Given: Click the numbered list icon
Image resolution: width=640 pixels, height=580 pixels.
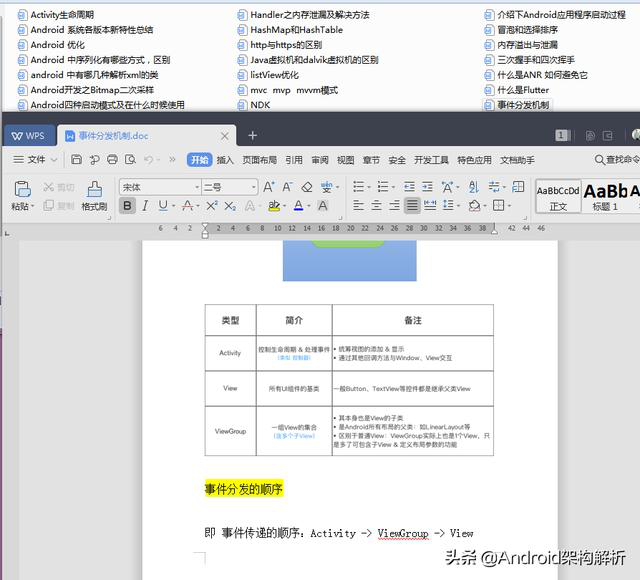Looking at the screenshot, I should pos(383,187).
